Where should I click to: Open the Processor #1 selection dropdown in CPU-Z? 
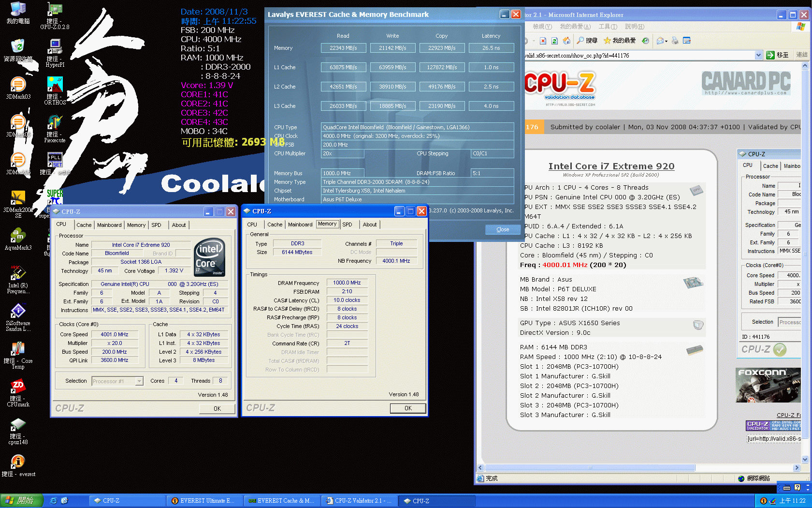pos(139,381)
